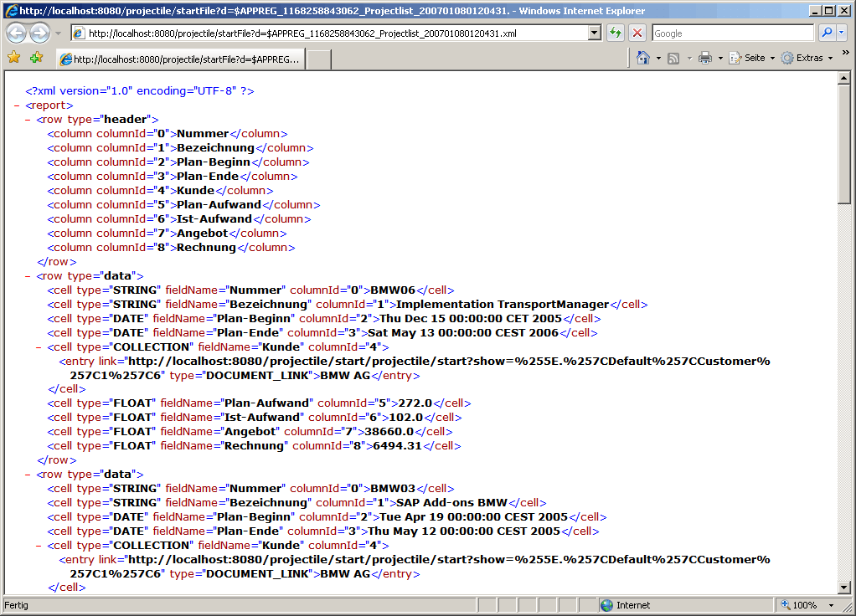856x616 pixels.
Task: Open the address bar URL history dropdown
Action: (x=595, y=33)
